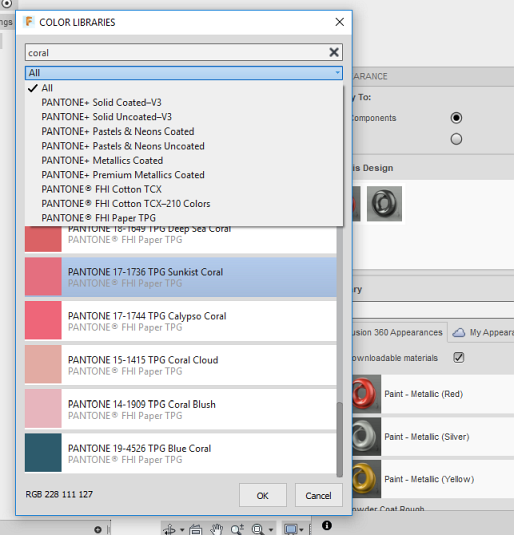Click the dark metallic appearance thumbnail
The height and width of the screenshot is (535, 514).
(x=384, y=204)
